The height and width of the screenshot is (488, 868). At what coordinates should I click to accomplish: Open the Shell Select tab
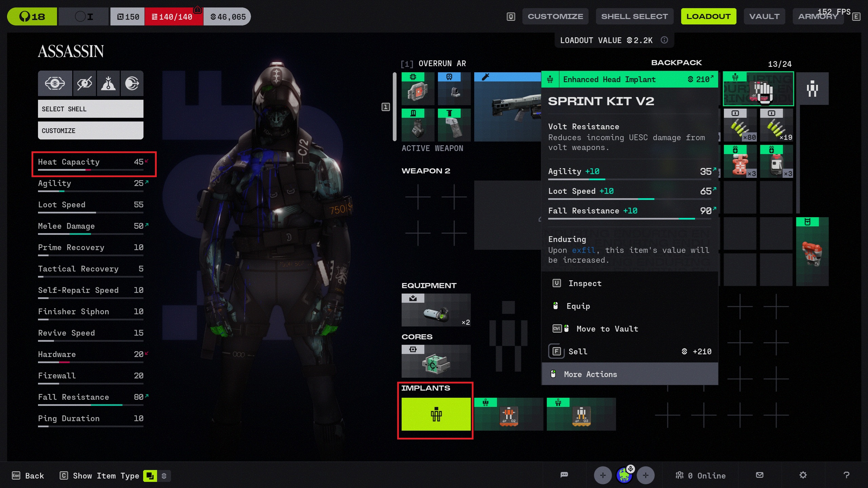coord(634,16)
